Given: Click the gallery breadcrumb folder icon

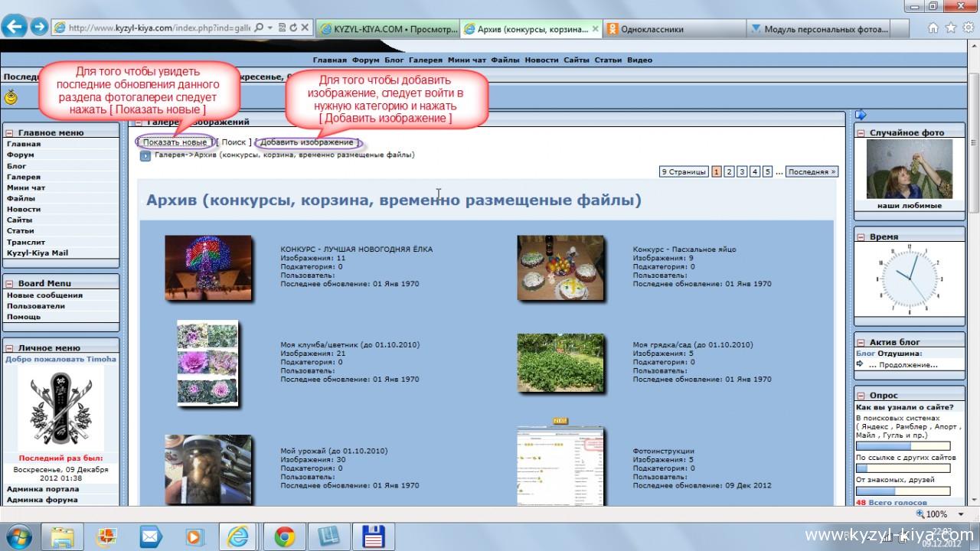Looking at the screenshot, I should point(145,156).
